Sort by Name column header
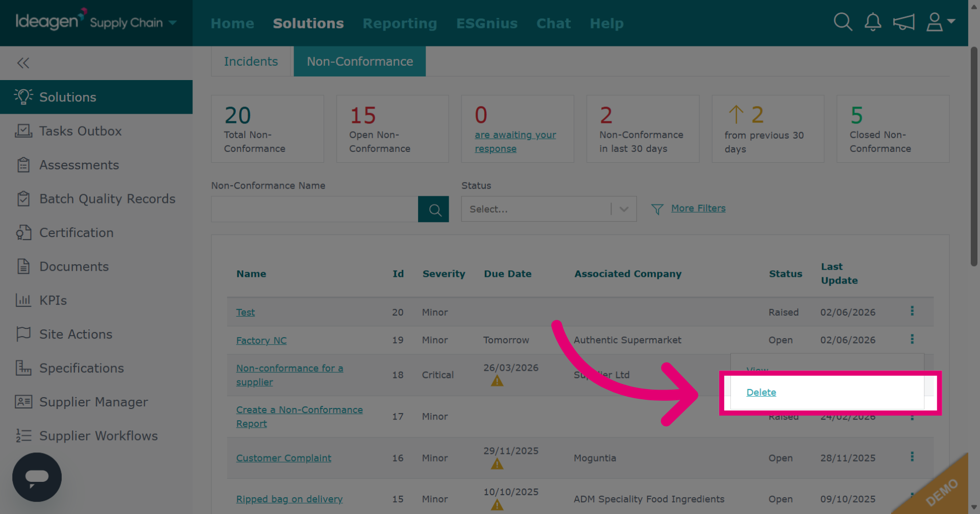Screen dimensions: 980x514 pyautogui.click(x=251, y=274)
